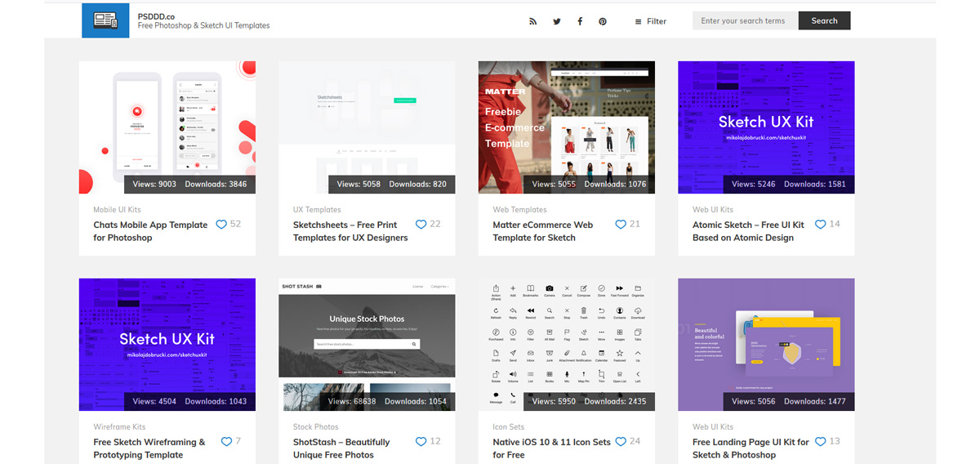Open the RSS feed icon
The width and height of the screenshot is (980, 464).
click(533, 21)
